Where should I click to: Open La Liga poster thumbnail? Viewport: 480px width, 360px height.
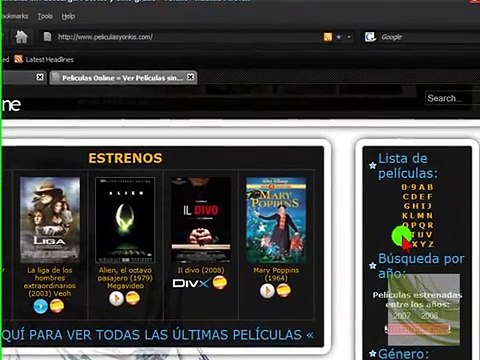tap(50, 220)
